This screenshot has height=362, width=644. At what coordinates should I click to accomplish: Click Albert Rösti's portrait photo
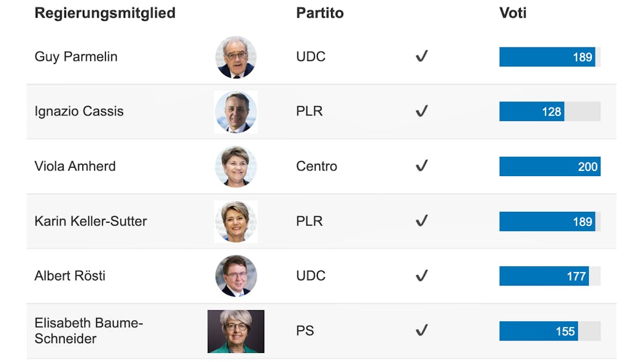[x=236, y=276]
